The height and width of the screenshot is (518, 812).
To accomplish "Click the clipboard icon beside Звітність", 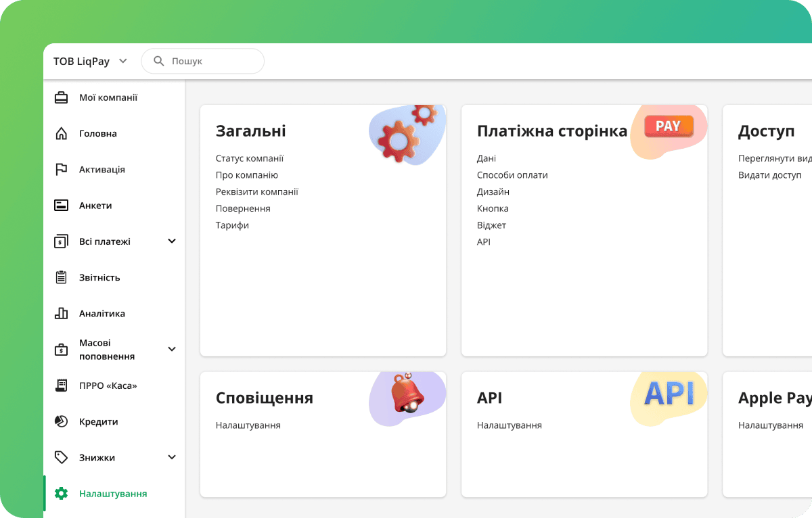I will point(61,277).
